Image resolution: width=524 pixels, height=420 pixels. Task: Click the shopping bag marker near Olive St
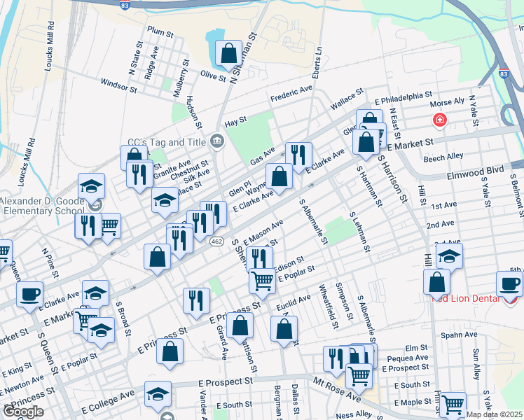pos(228,53)
